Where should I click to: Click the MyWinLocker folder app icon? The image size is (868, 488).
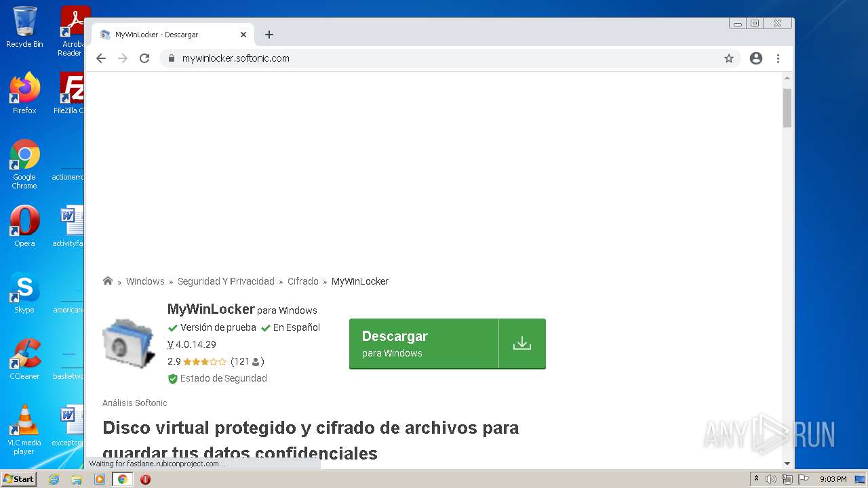129,344
